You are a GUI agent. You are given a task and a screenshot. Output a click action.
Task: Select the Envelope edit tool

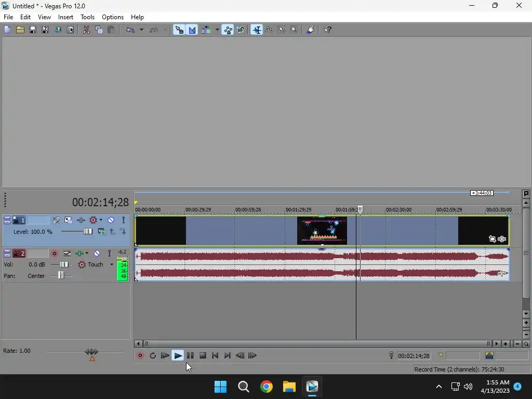[270, 30]
